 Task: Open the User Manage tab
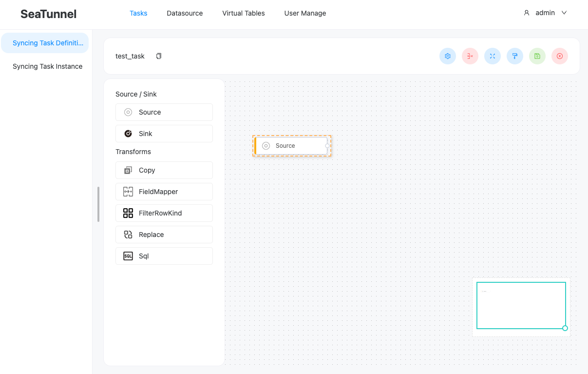[x=305, y=13]
